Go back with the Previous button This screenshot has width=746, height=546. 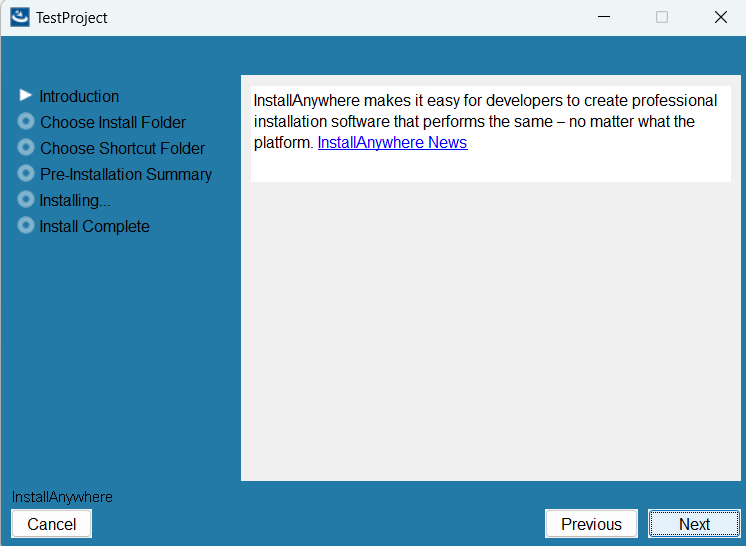(x=591, y=524)
